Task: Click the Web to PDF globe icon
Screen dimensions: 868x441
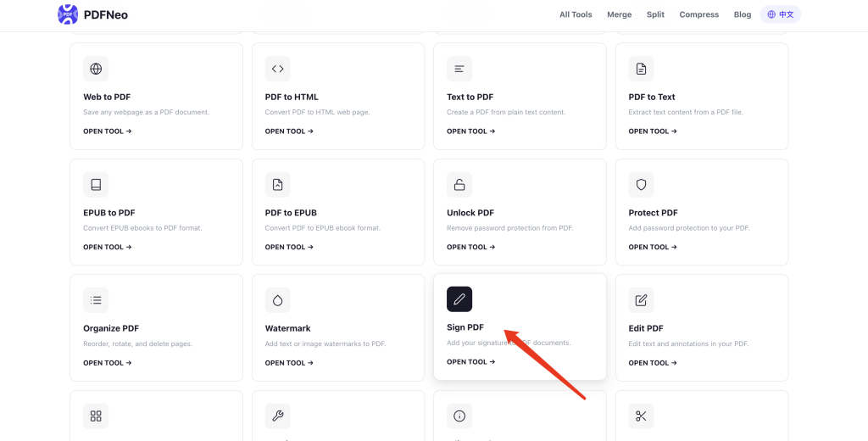Action: (x=96, y=69)
